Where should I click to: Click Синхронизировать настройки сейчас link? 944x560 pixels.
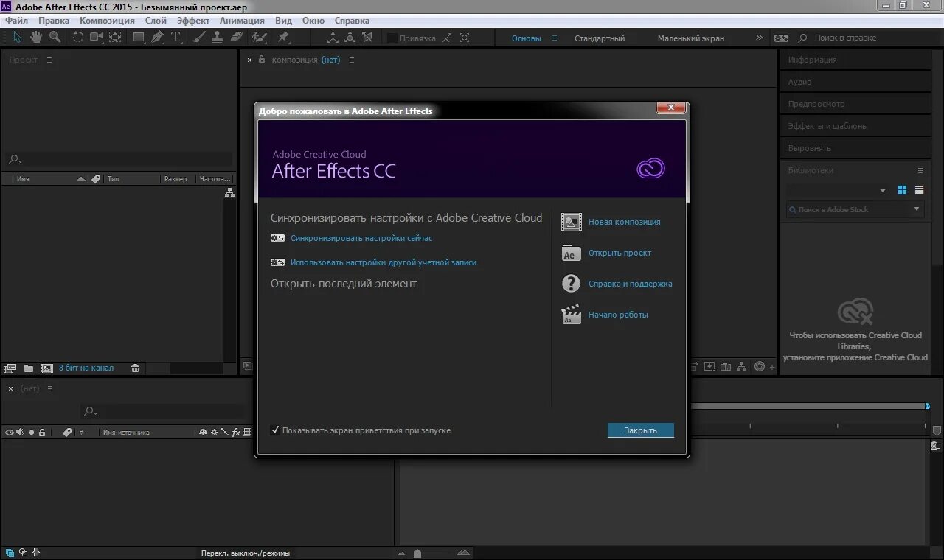tap(361, 238)
